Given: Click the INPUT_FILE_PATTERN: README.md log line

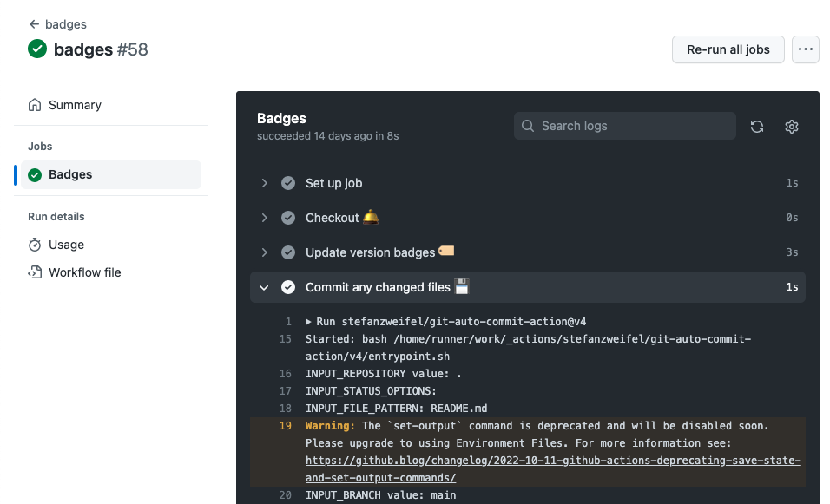Looking at the screenshot, I should 396,409.
